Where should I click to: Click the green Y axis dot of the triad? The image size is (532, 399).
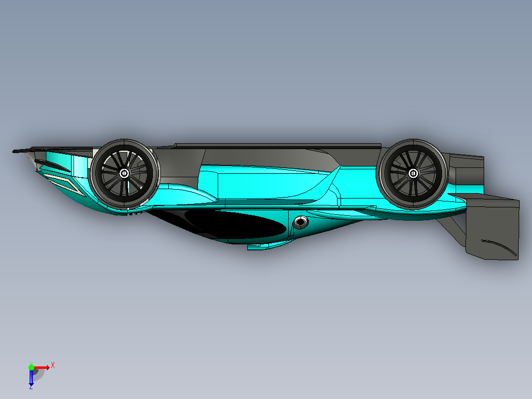click(x=31, y=367)
